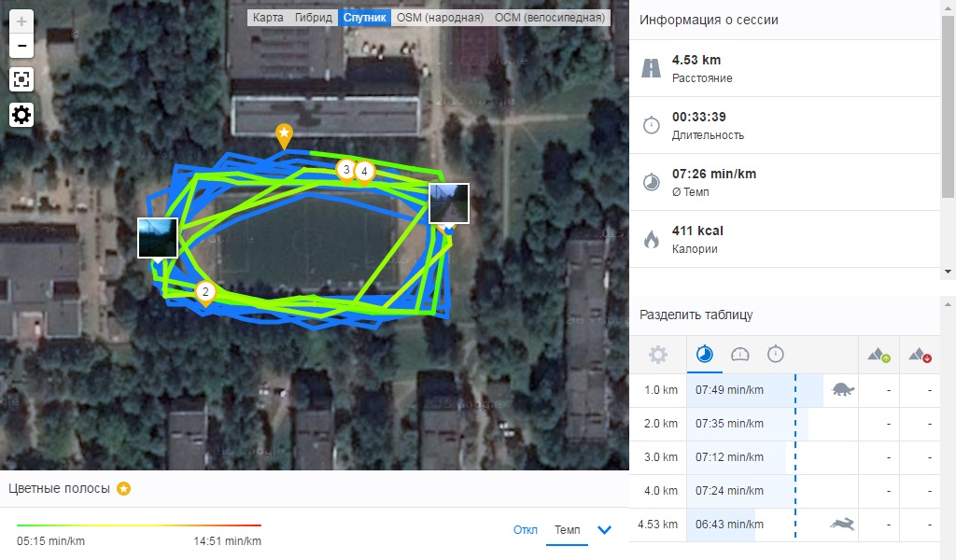The image size is (956, 560).
Task: Click session info scrollbar down arrow
Action: [948, 272]
